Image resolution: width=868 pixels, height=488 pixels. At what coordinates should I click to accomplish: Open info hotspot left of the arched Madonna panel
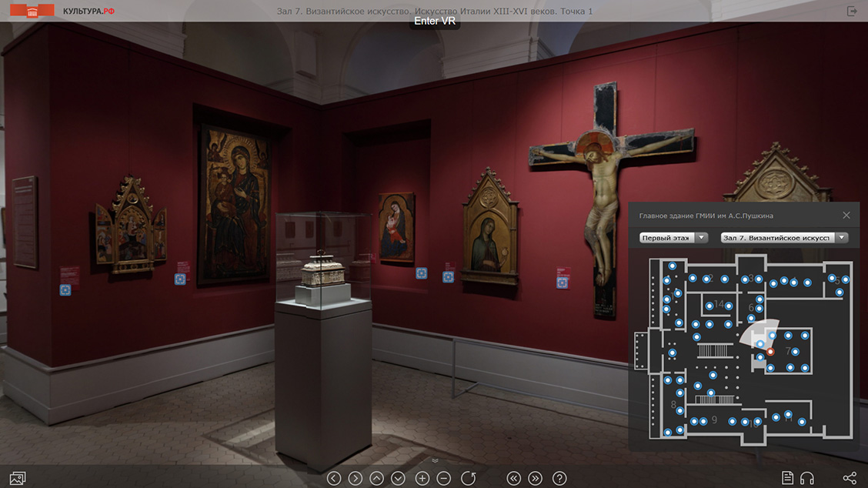(449, 277)
